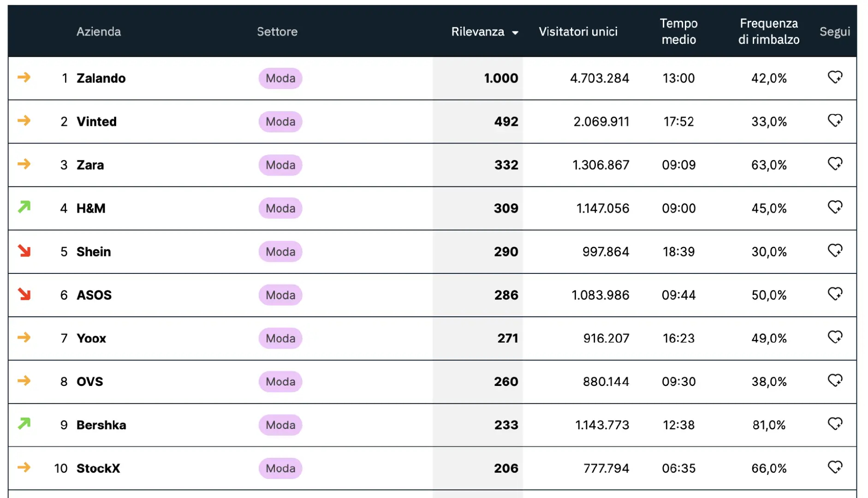Open the OVS company link
The height and width of the screenshot is (498, 868).
pos(89,381)
